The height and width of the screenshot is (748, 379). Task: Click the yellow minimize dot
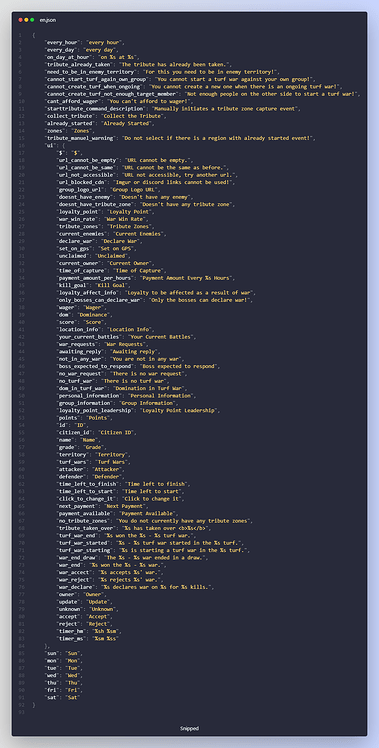[x=26, y=20]
